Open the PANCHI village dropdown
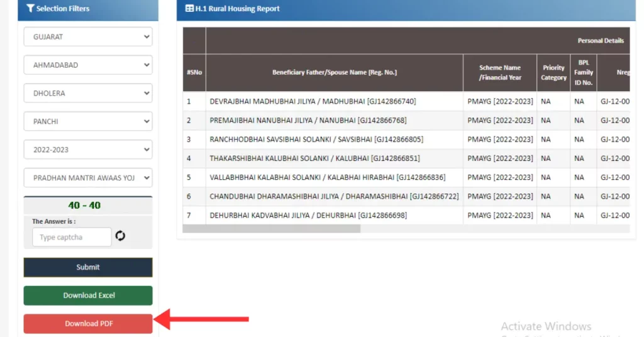 pos(88,122)
